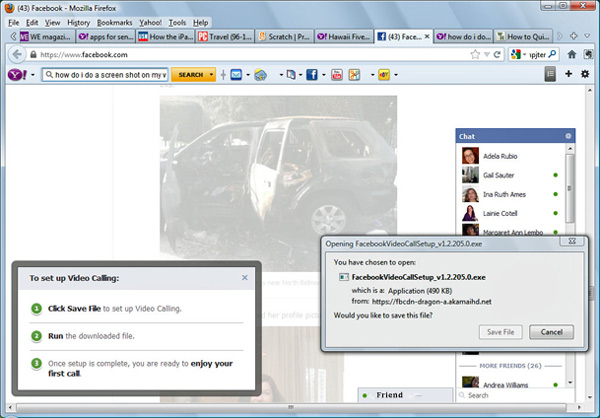Image resolution: width=600 pixels, height=418 pixels.
Task: Click the search magnifier in search box
Action: tap(552, 54)
